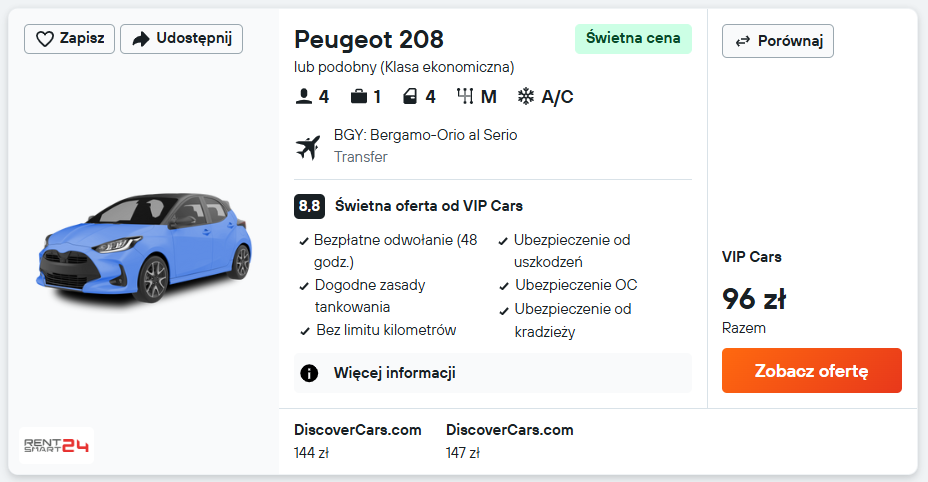The image size is (928, 482).
Task: Click the Świetna cena badge
Action: pos(633,39)
